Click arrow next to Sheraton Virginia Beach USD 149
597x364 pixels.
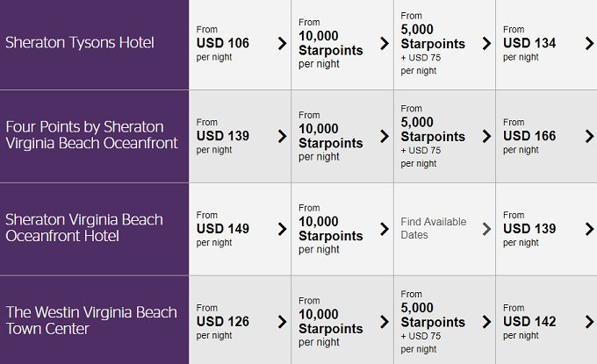point(282,229)
